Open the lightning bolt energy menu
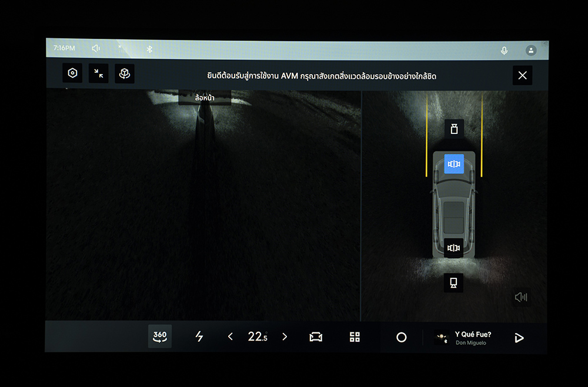This screenshot has height=387, width=588. tap(199, 336)
